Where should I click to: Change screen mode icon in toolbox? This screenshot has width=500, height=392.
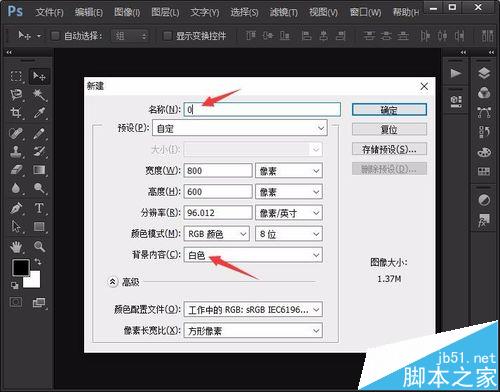pos(39,303)
